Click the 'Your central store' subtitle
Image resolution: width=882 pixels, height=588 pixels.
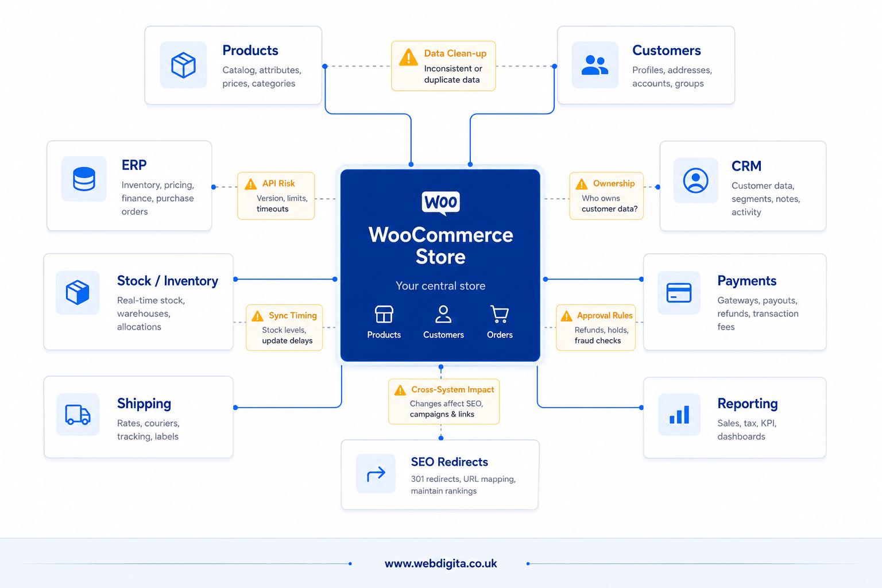coord(440,286)
